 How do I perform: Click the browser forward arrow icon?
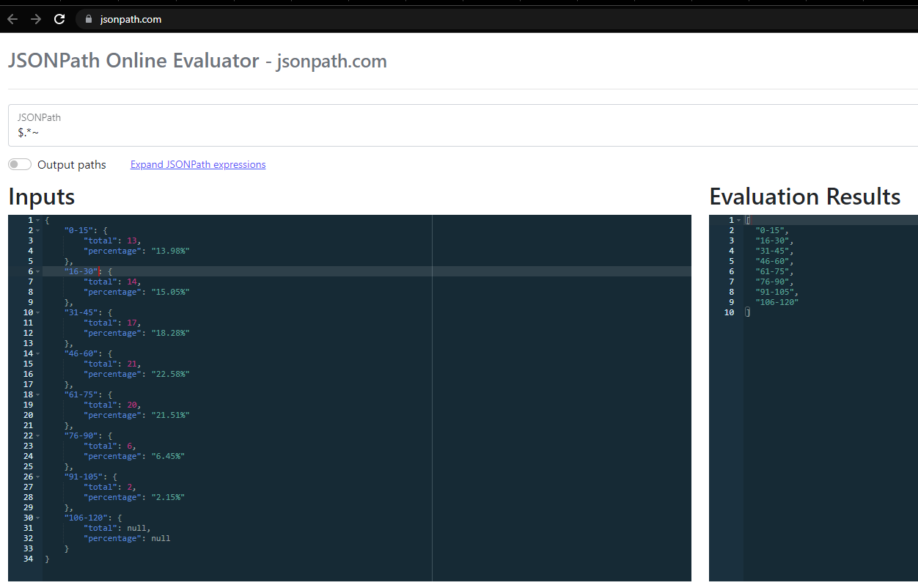click(35, 18)
